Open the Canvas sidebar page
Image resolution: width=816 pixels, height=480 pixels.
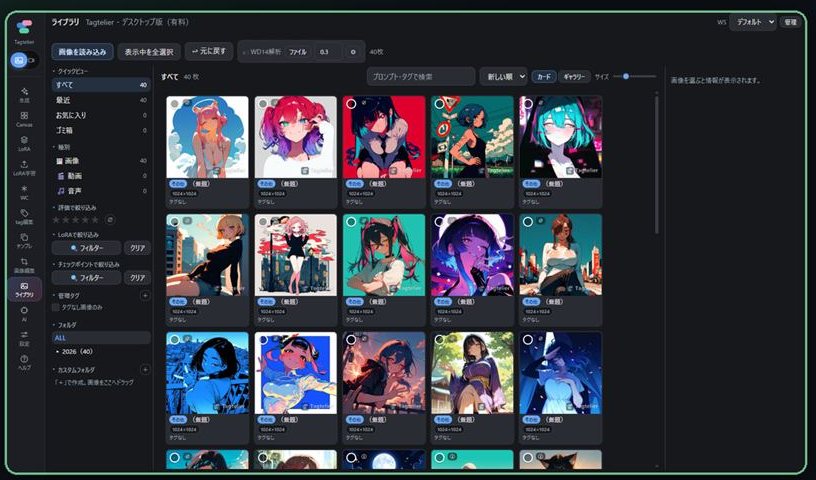click(24, 119)
